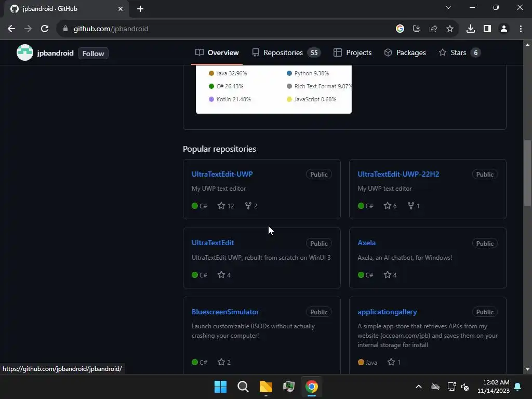Click the page's vertical scrollbar thumb

527,172
